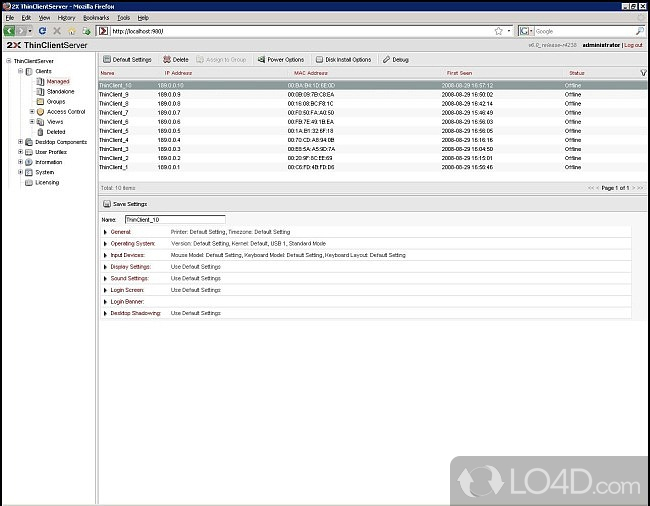Open Power Options in the toolbar
This screenshot has height=506, width=650.
281,60
